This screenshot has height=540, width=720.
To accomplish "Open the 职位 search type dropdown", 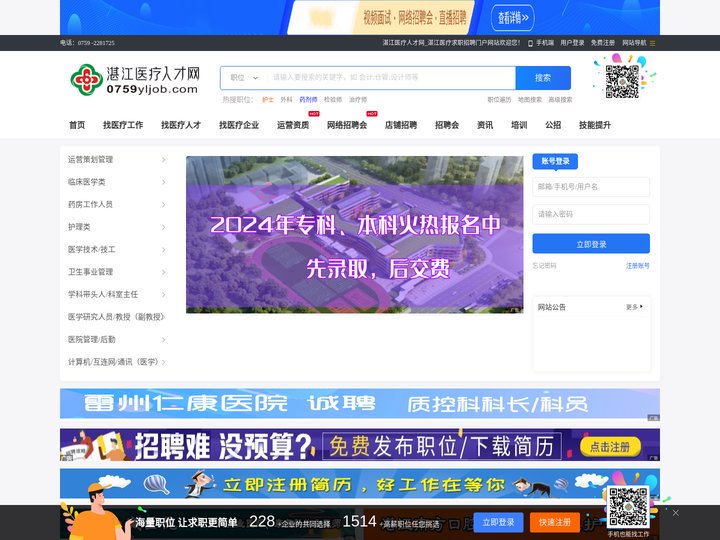I will tap(244, 78).
